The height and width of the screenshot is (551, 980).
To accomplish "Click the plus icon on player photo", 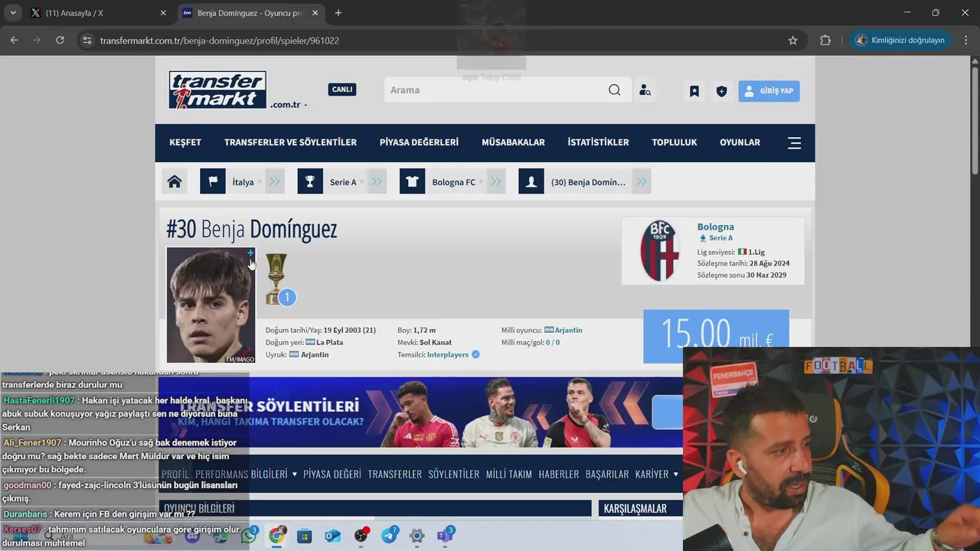I will point(250,253).
